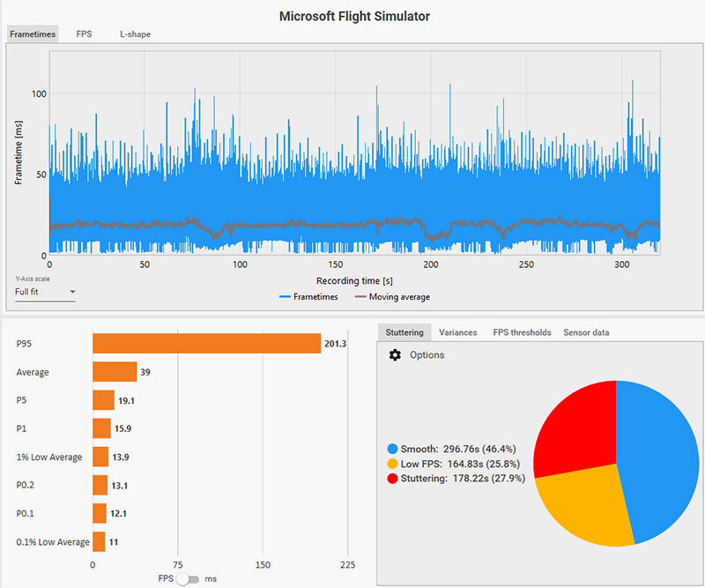Viewport: 705px width, 588px height.
Task: Click the yellow Low FPS legend dot
Action: pos(392,464)
